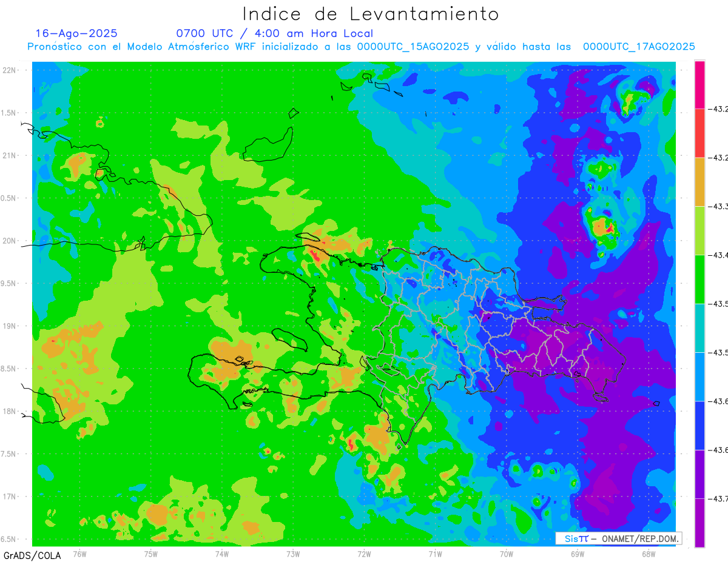Click the '18N' latitude label

(x=9, y=411)
